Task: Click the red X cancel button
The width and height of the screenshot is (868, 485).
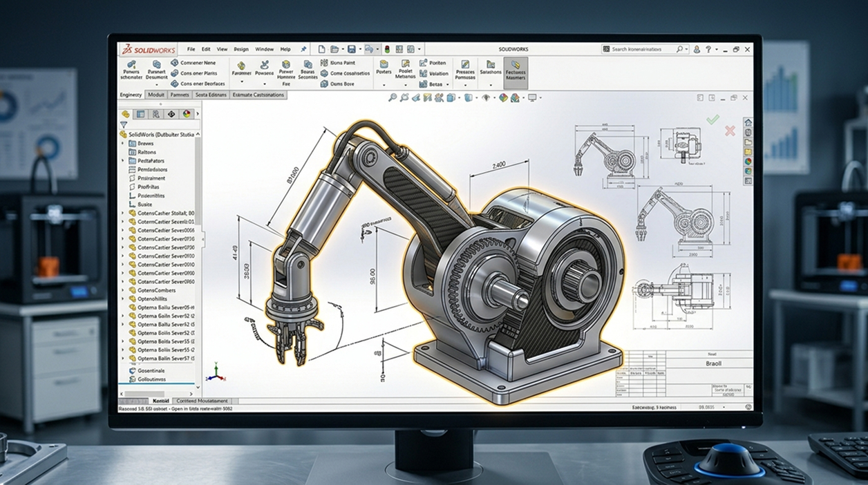Action: coord(730,131)
